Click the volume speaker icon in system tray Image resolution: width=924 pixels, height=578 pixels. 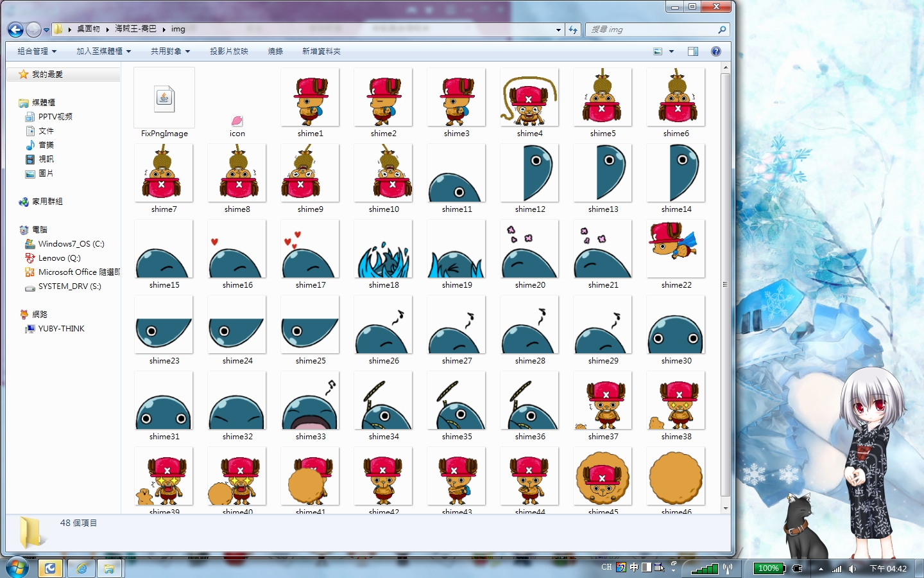pos(852,568)
